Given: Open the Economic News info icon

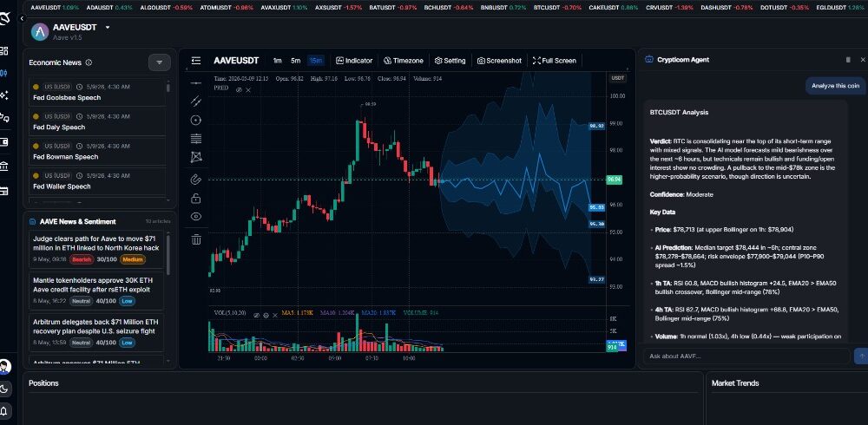Looking at the screenshot, I should [x=89, y=62].
